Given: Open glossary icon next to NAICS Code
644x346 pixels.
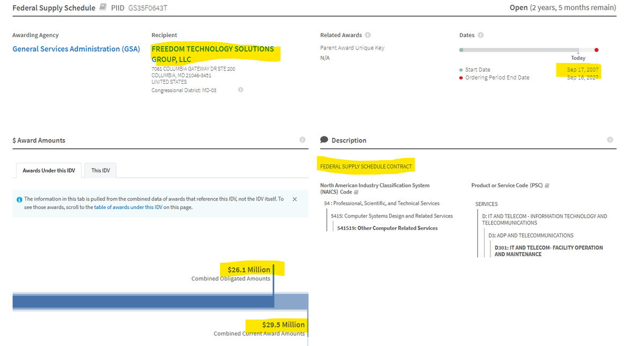Looking at the screenshot, I should [356, 192].
